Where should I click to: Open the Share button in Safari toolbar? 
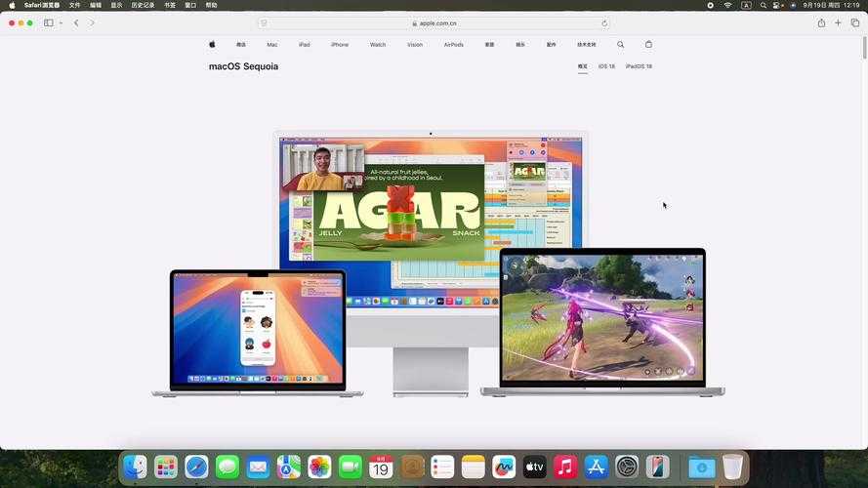[821, 22]
